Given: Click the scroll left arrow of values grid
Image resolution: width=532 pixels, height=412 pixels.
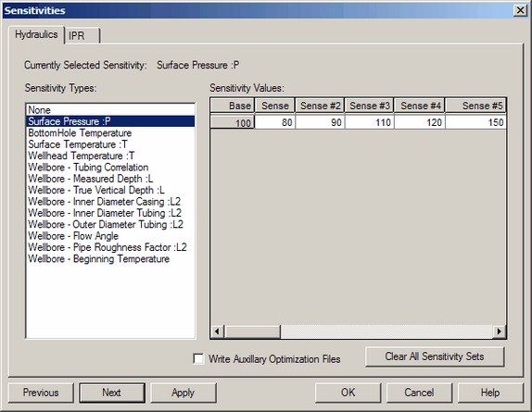Looking at the screenshot, I should click(218, 331).
